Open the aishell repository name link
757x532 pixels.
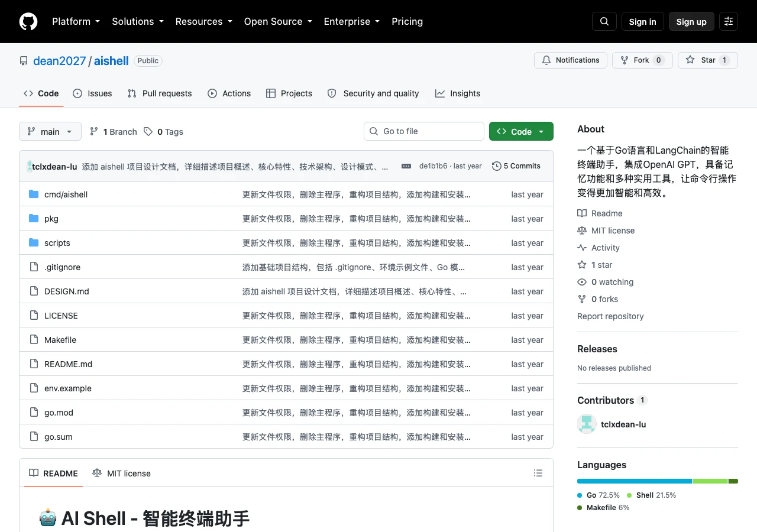click(111, 61)
